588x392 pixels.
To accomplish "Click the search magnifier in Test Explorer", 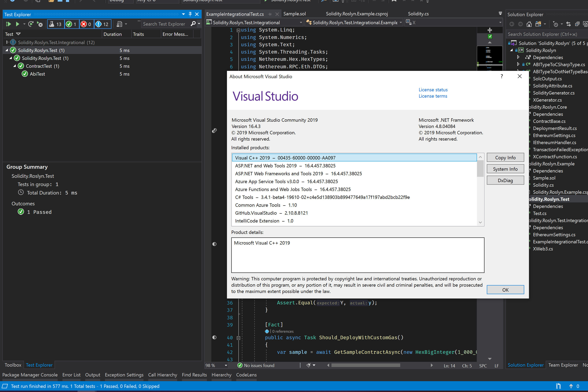I will point(193,24).
